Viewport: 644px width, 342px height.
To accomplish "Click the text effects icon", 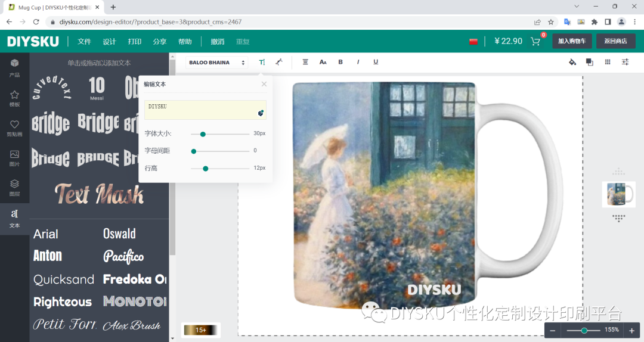I will pos(279,62).
